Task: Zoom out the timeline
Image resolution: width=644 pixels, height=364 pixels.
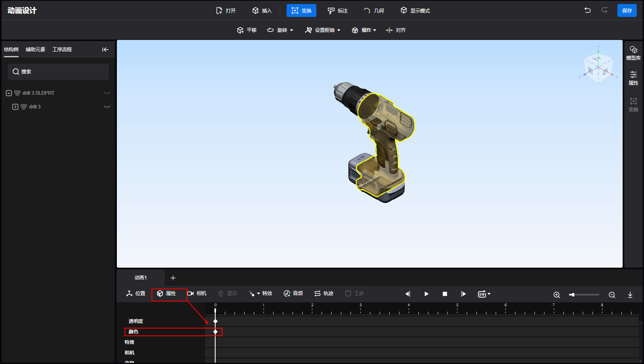Action: [x=612, y=295]
